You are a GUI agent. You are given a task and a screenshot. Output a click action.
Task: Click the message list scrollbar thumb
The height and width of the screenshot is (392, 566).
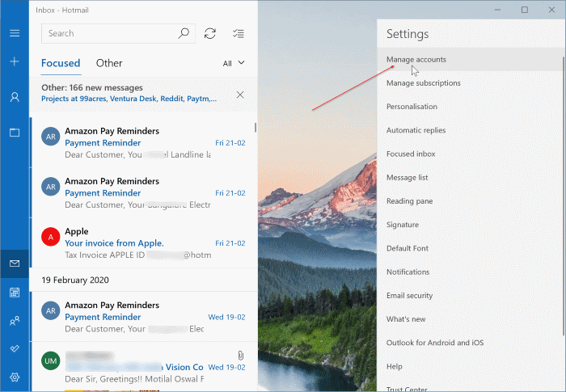click(x=256, y=128)
